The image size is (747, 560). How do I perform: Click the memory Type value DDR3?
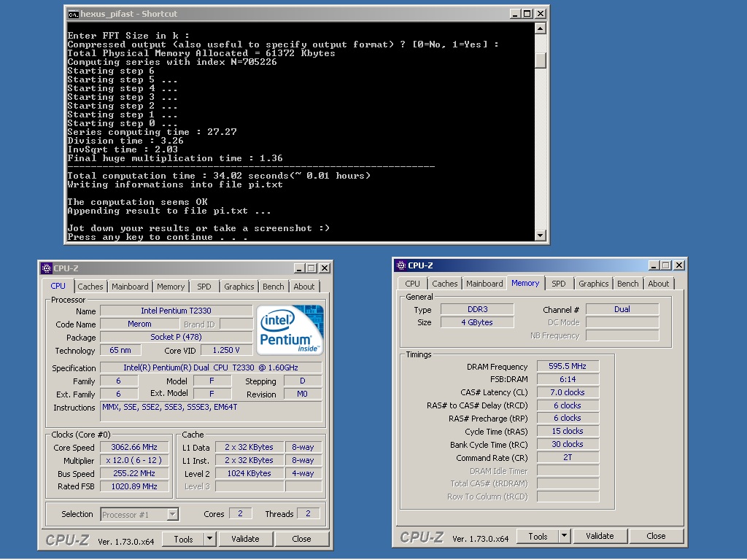[477, 309]
